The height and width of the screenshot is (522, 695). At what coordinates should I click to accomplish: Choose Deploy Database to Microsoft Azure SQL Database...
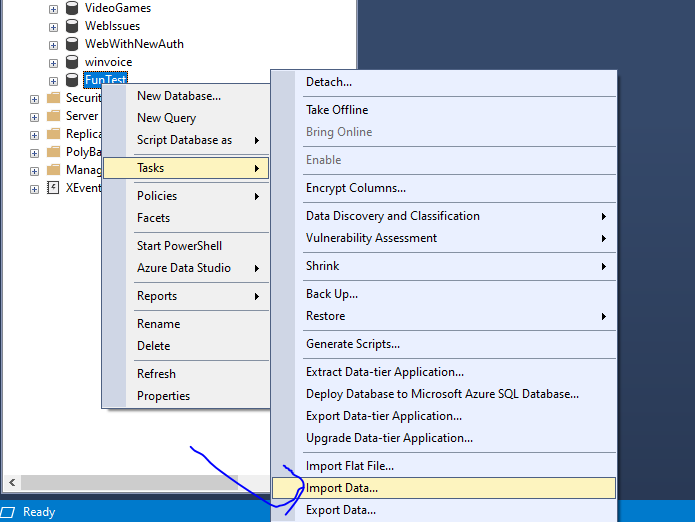tap(444, 394)
